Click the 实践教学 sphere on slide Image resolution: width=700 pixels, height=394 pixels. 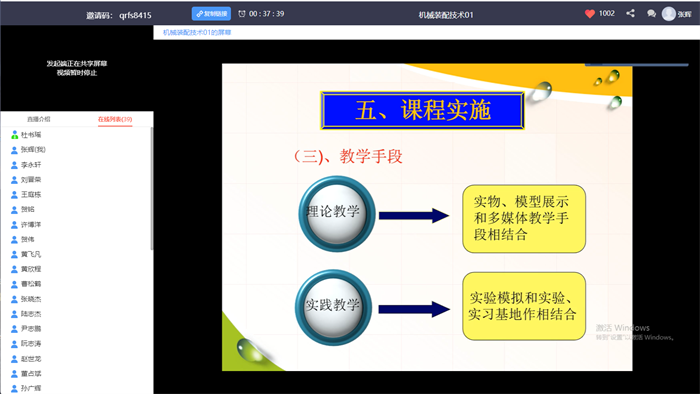point(333,307)
